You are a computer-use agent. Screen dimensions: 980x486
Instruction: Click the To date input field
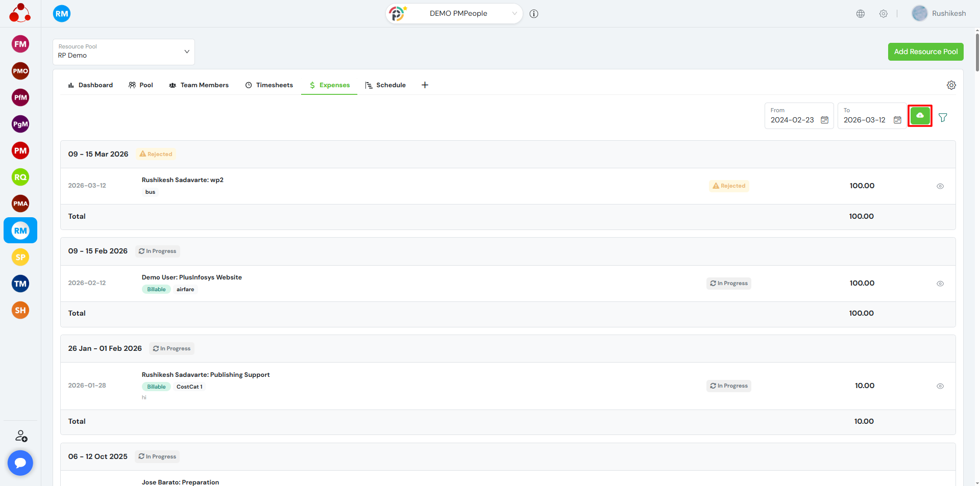[865, 120]
